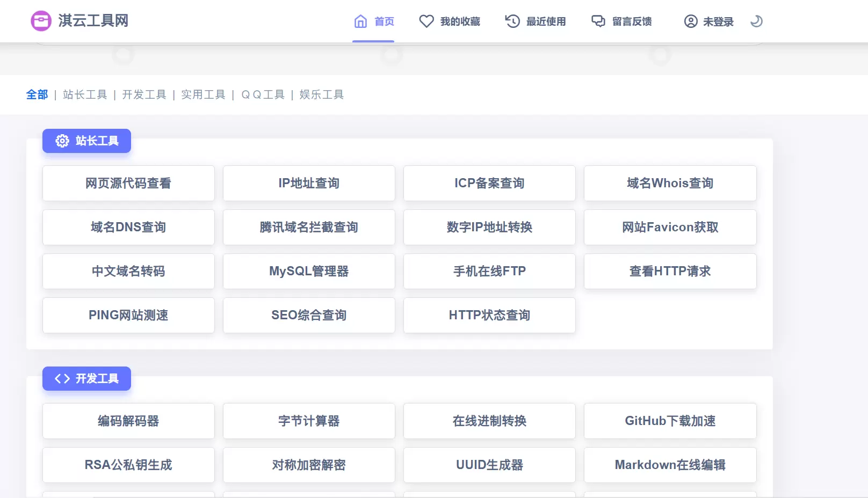The image size is (868, 498).
Task: Click the 淇云工具网 logo icon
Action: [41, 21]
